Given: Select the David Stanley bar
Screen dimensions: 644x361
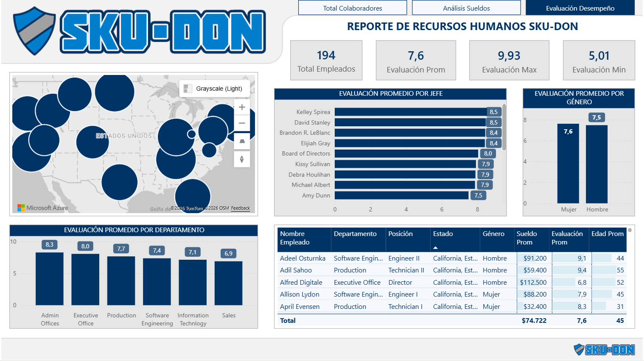Looking at the screenshot, I should (410, 122).
